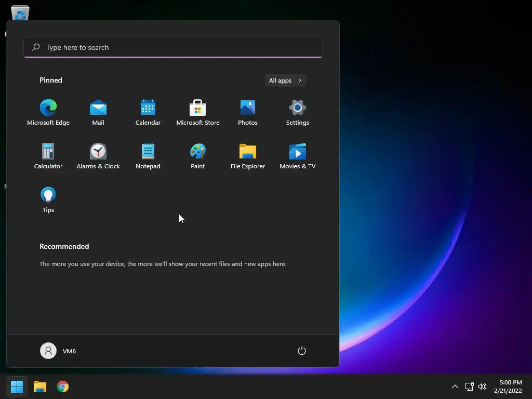The height and width of the screenshot is (399, 532).
Task: Open Microsoft Edge from pinned apps
Action: [48, 113]
